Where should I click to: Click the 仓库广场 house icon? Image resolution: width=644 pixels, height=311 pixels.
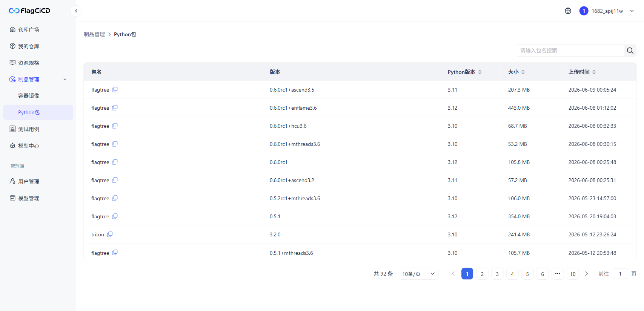pos(12,29)
